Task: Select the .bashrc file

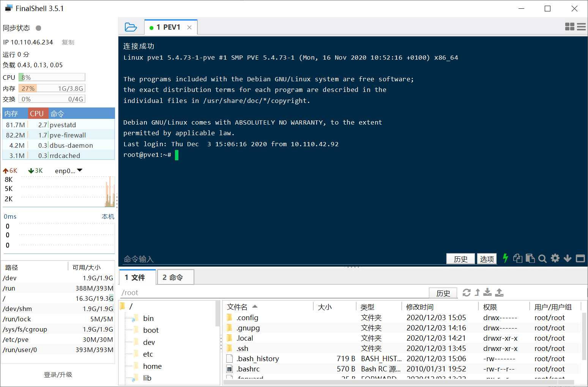Action: pyautogui.click(x=402, y=369)
